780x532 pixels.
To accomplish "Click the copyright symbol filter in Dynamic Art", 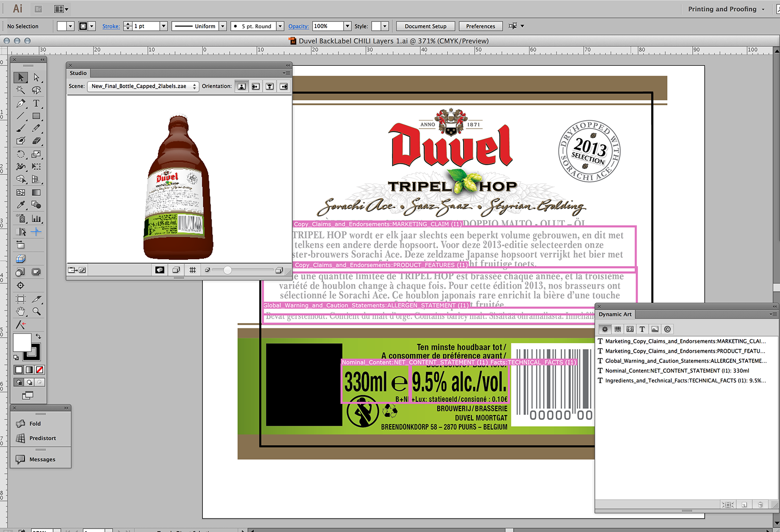I will pos(667,329).
